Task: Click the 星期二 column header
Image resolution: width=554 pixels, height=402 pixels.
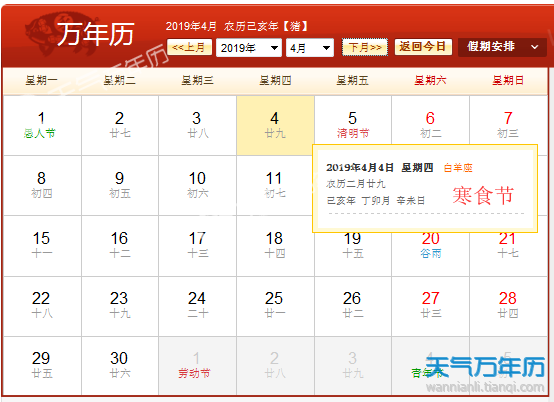Action: pyautogui.click(x=119, y=81)
